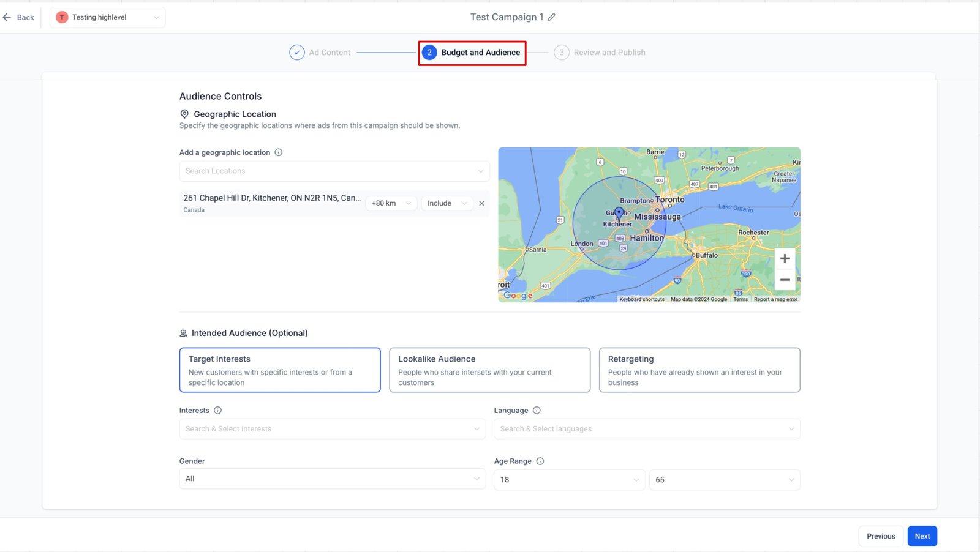Viewport: 980px width, 552px height.
Task: Click the Back arrow icon
Action: (7, 17)
